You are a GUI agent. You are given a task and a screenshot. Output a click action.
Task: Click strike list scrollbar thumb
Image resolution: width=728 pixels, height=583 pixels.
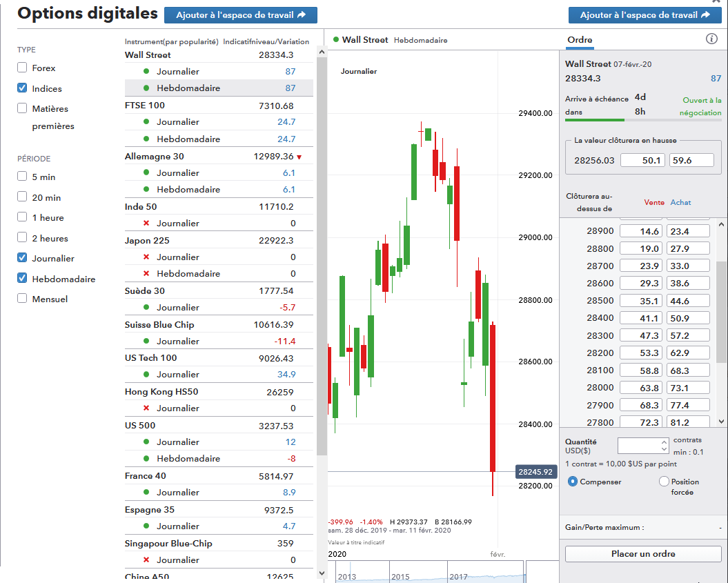point(721,312)
